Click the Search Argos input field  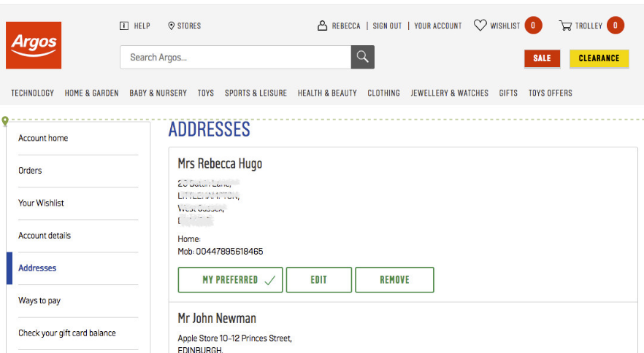[236, 57]
